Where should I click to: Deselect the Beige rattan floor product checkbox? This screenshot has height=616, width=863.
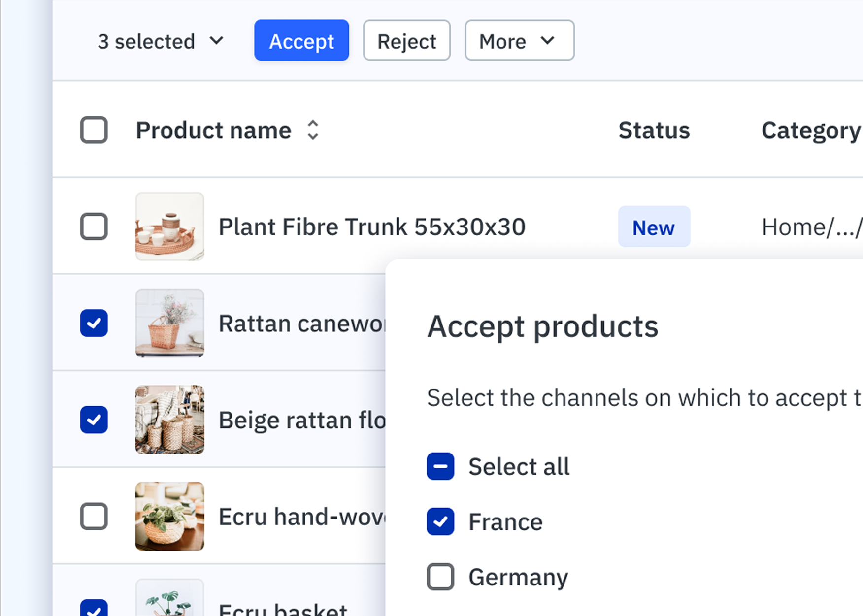click(x=94, y=420)
